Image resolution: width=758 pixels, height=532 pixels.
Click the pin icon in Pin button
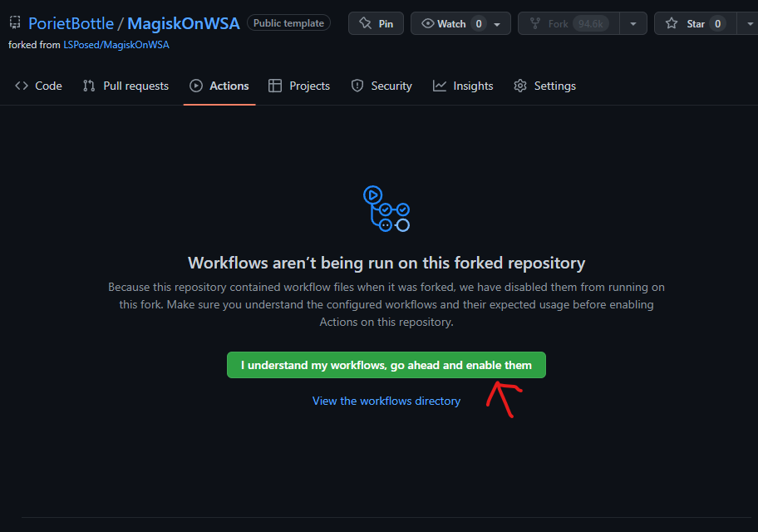pyautogui.click(x=366, y=24)
